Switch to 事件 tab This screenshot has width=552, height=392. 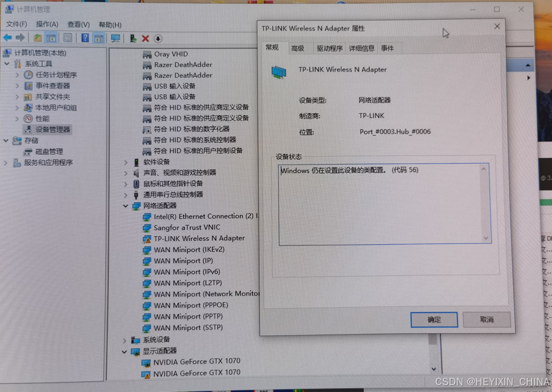coord(387,49)
